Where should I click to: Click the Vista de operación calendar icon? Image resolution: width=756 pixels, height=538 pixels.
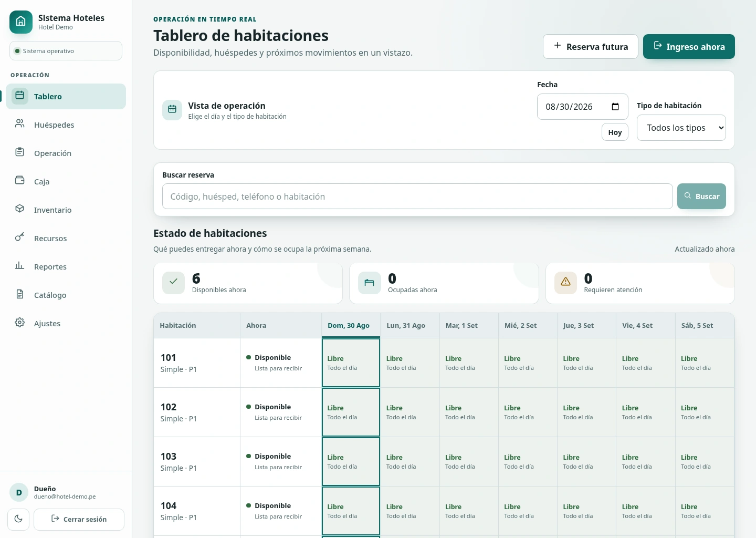point(172,110)
